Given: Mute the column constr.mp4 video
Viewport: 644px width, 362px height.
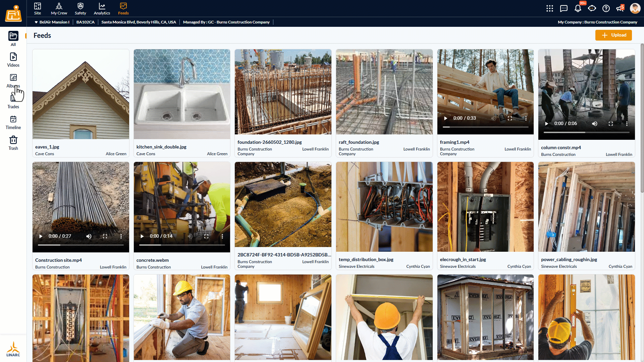Looking at the screenshot, I should (594, 124).
